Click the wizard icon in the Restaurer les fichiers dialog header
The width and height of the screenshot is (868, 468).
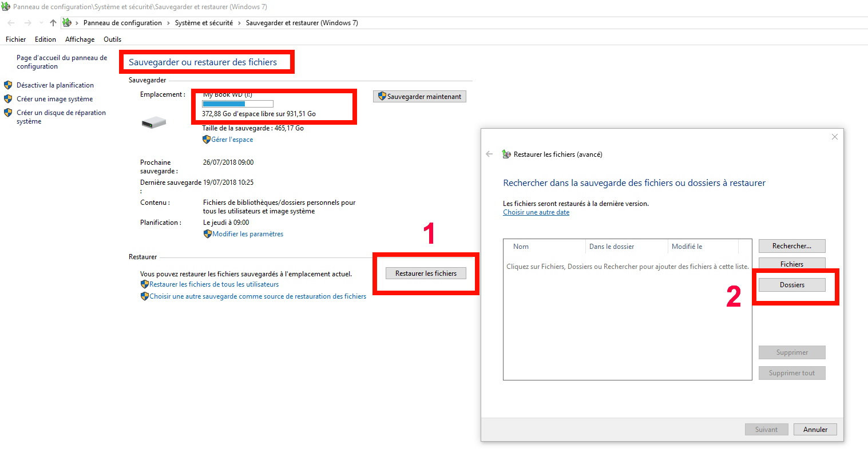tap(506, 154)
